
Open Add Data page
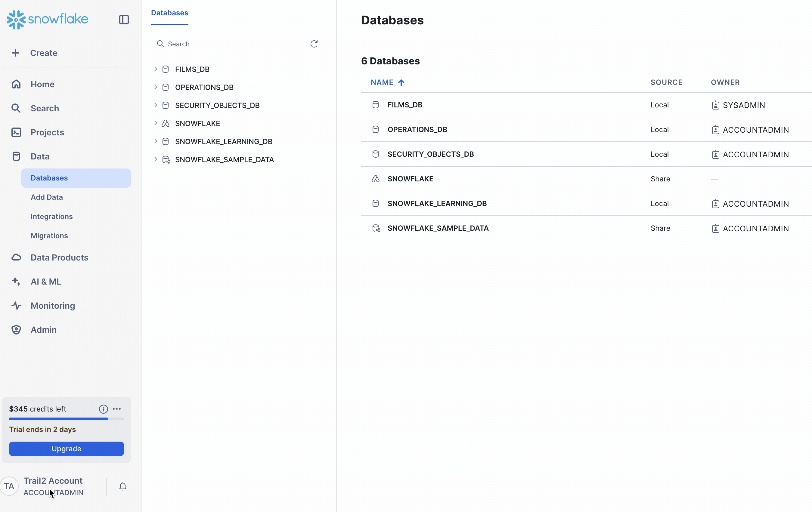[x=47, y=197]
